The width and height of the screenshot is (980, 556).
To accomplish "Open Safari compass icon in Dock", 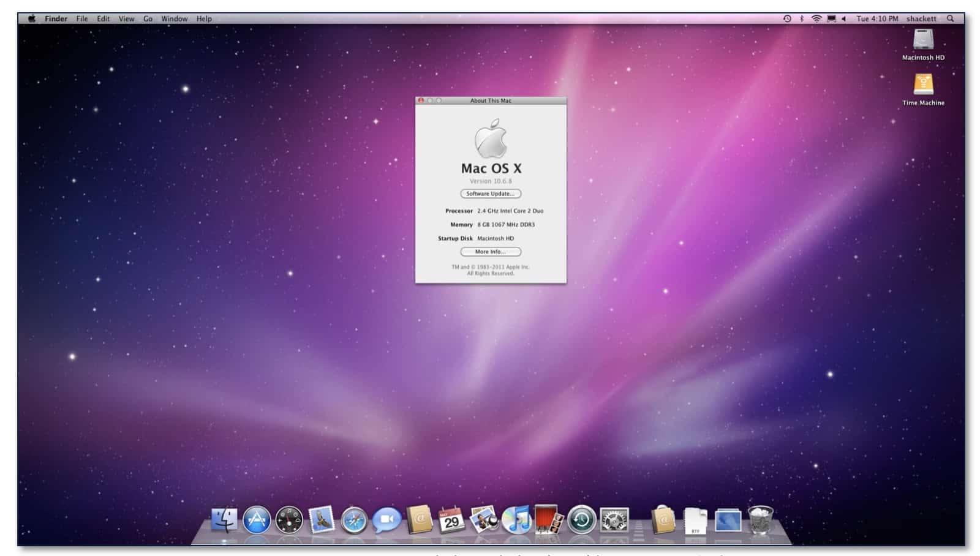I will tap(354, 521).
